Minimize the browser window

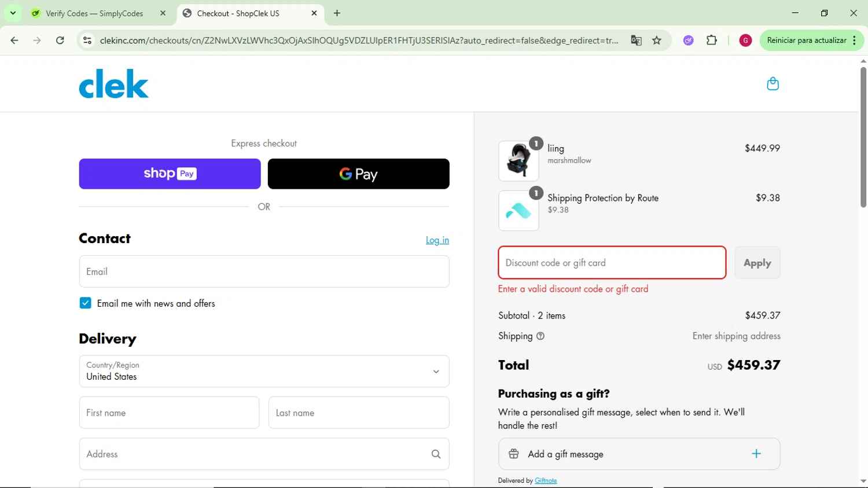tap(795, 13)
